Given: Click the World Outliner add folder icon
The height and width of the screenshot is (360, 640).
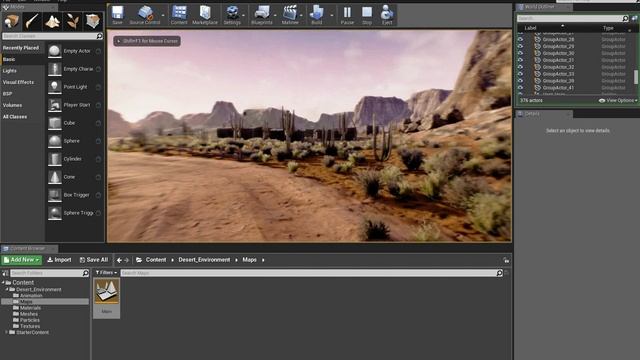Looking at the screenshot, I should pos(634,18).
